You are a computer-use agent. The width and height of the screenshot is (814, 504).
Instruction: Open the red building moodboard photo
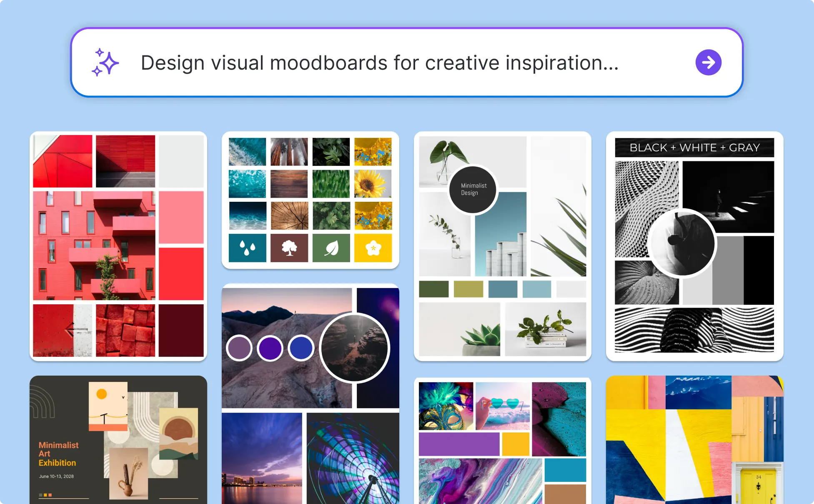tap(94, 246)
